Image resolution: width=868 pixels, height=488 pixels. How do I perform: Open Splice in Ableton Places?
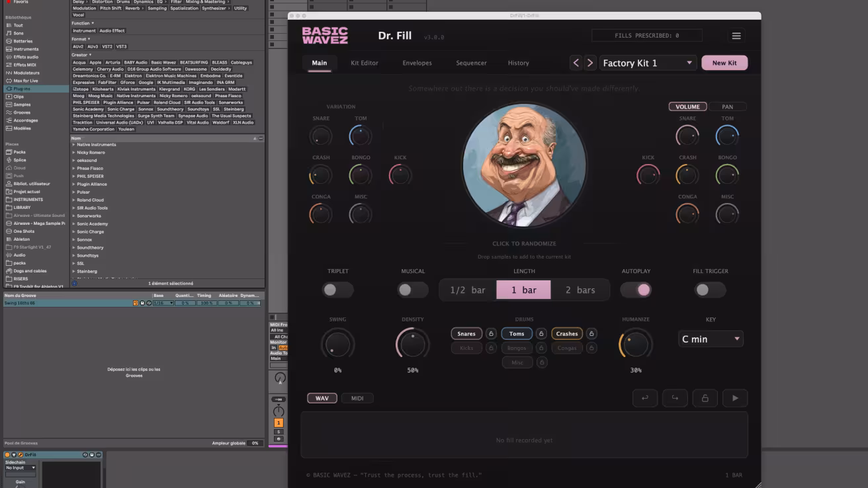click(20, 160)
